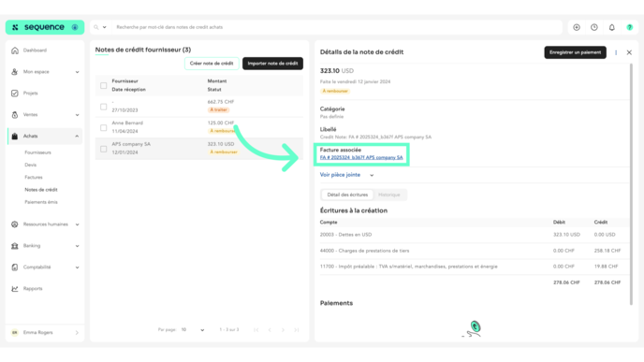644x362 pixels.
Task: Check the 27/10/2023 credit note row
Action: 104,107
